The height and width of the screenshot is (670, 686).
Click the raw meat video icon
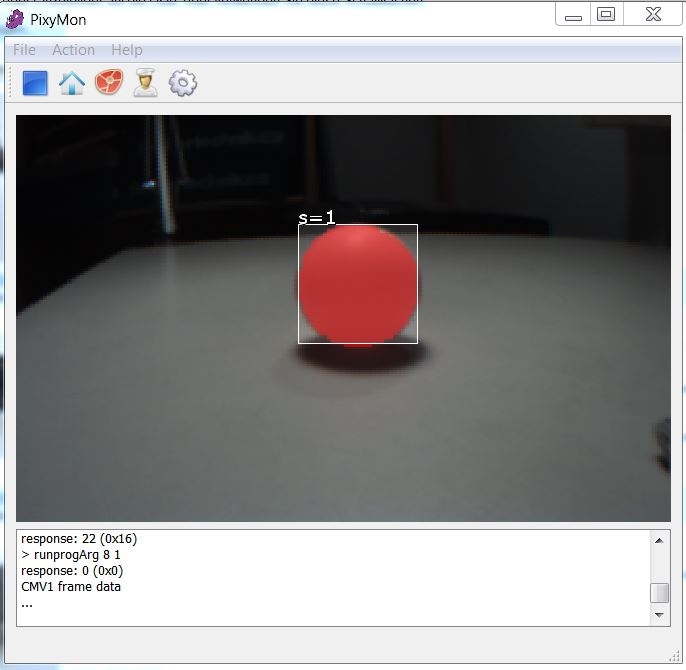click(x=109, y=82)
